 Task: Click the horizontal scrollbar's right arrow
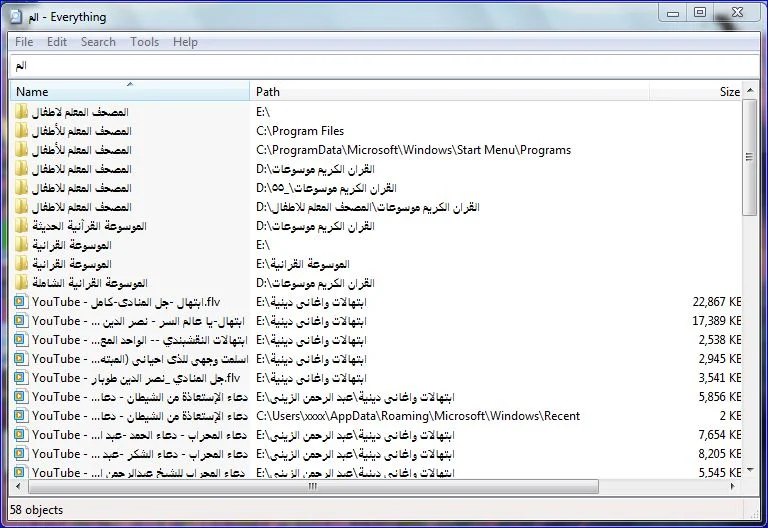tap(734, 487)
